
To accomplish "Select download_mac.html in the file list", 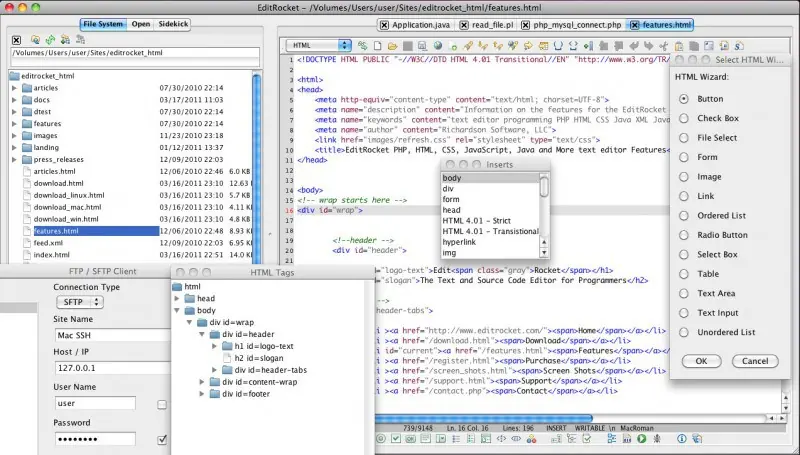I will [67, 207].
